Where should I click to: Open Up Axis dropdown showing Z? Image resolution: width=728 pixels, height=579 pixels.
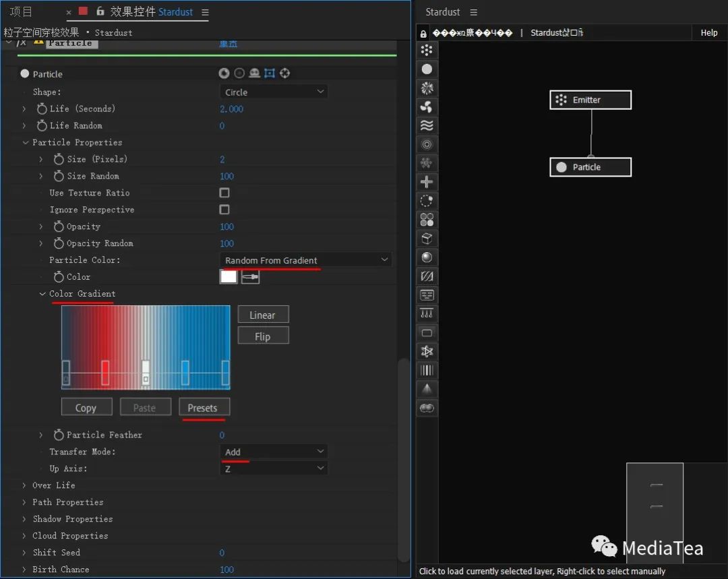point(274,468)
